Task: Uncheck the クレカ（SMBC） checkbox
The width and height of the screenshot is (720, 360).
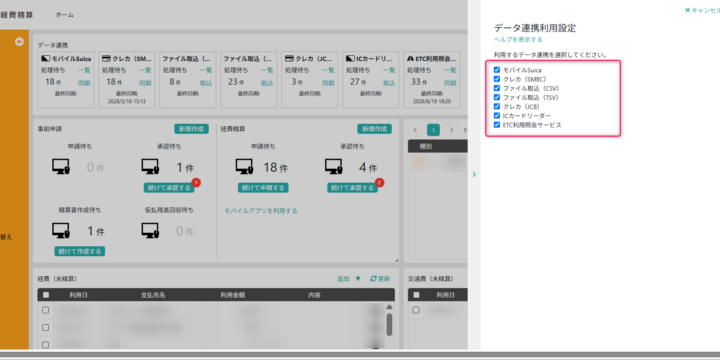Action: (x=496, y=79)
